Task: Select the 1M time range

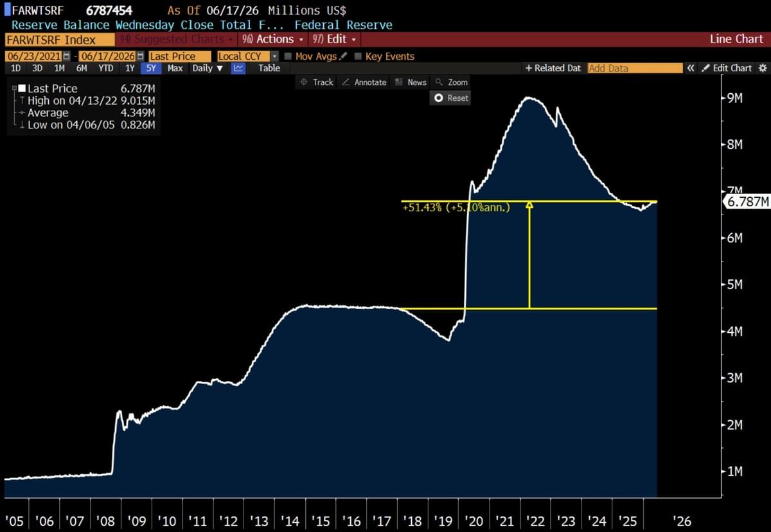Action: (59, 68)
